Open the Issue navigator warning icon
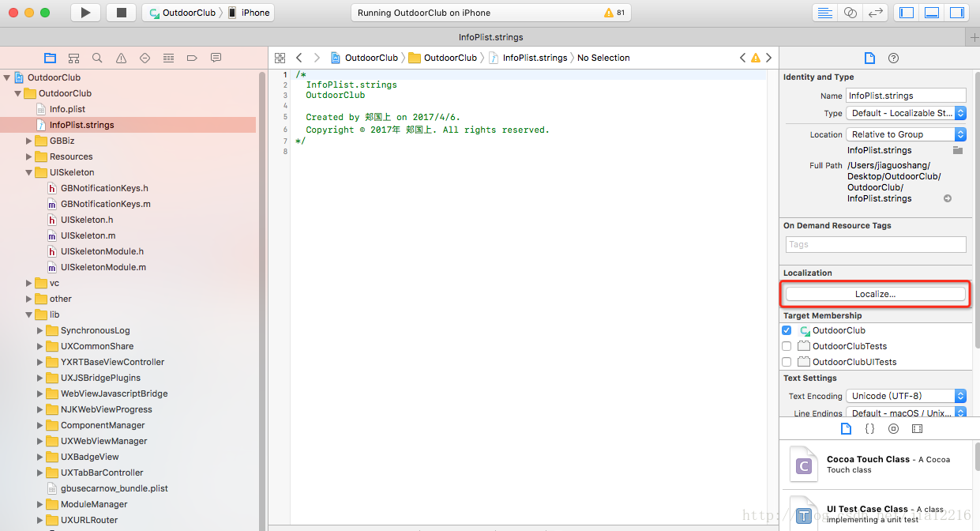 [x=121, y=58]
